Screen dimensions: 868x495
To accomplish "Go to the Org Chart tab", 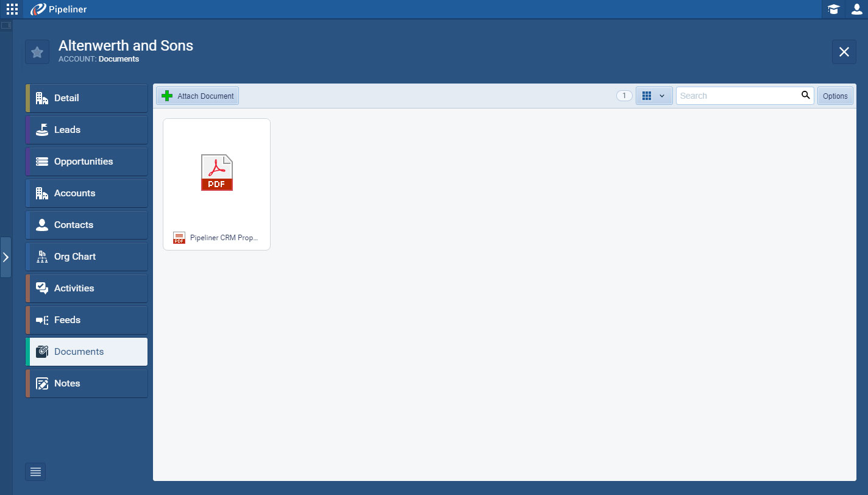I will point(87,257).
